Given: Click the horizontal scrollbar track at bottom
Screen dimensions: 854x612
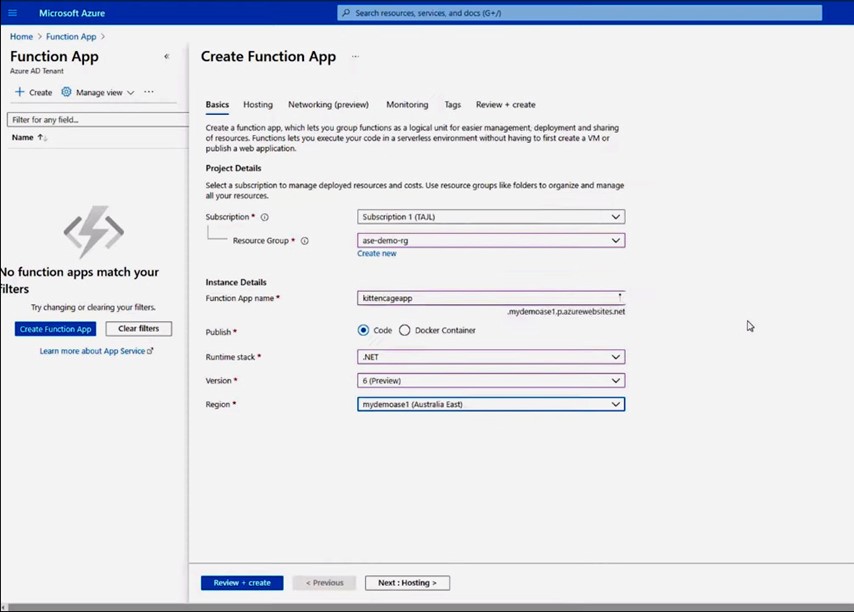Looking at the screenshot, I should [430, 607].
